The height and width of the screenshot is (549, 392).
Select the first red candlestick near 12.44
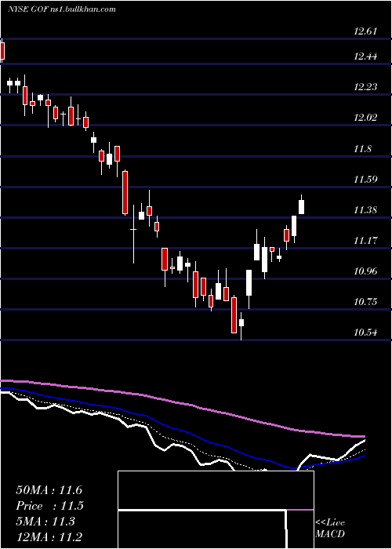pos(2,51)
